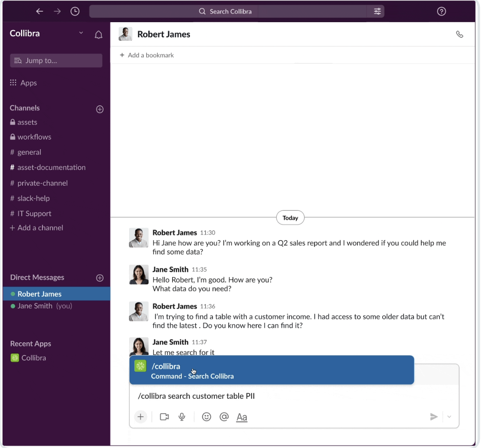Image resolution: width=486 pixels, height=448 pixels.
Task: Open the notifications bell
Action: (x=99, y=35)
